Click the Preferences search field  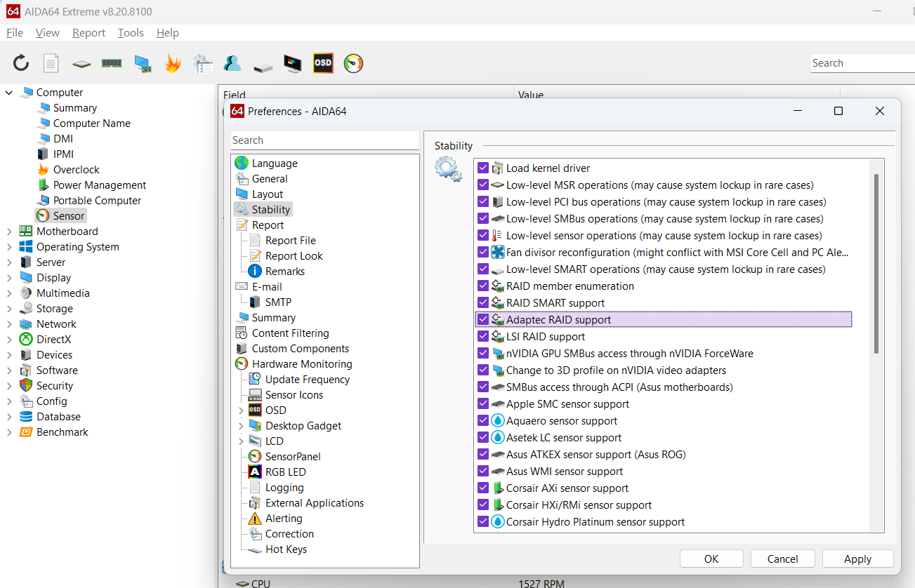coord(324,140)
